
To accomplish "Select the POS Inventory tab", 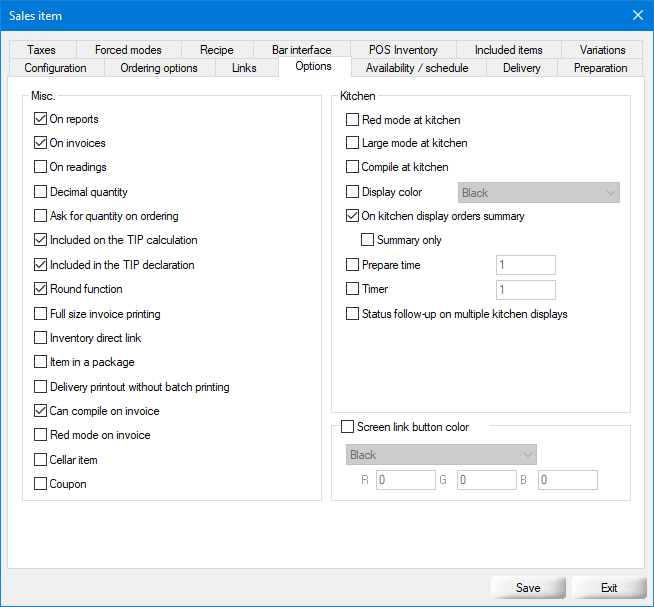I will click(x=402, y=50).
